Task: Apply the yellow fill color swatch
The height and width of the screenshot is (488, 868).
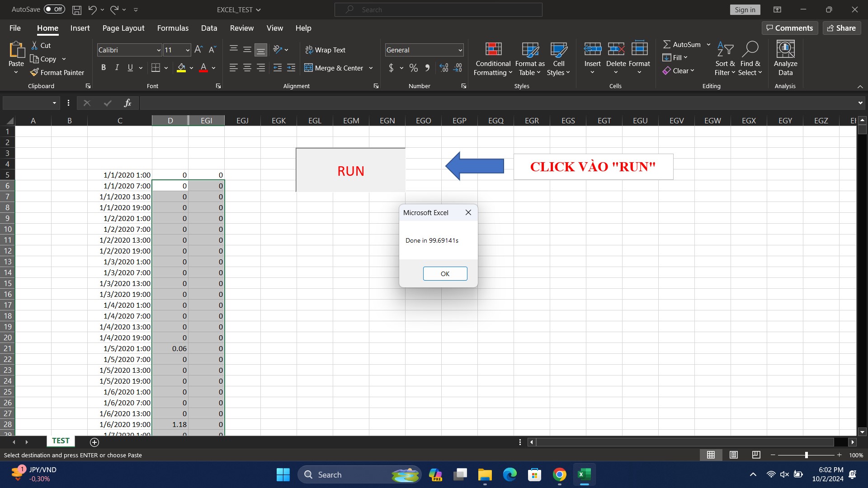Action: tap(181, 68)
